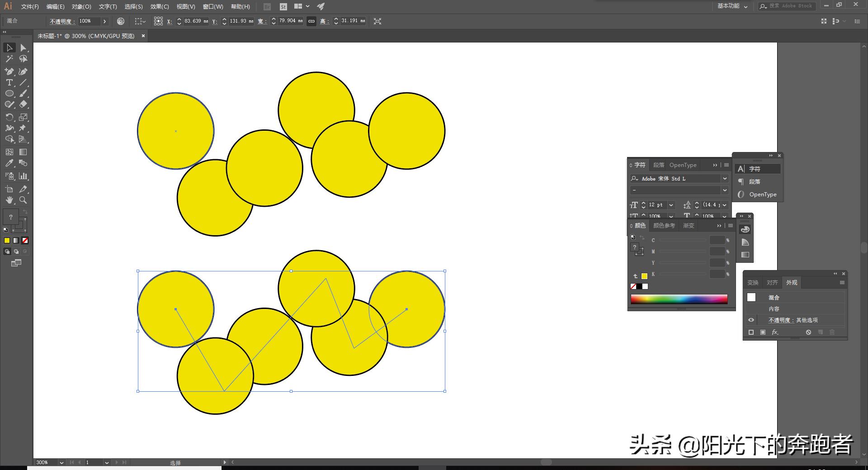Screen dimensions: 868x470
Task: Select the Zoom magnifier tool
Action: 23,200
